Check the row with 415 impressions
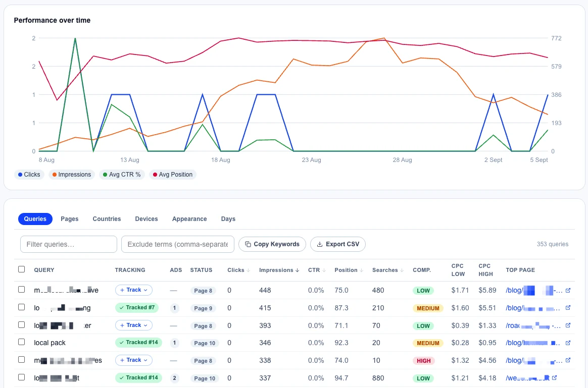The width and height of the screenshot is (588, 388). pyautogui.click(x=21, y=307)
